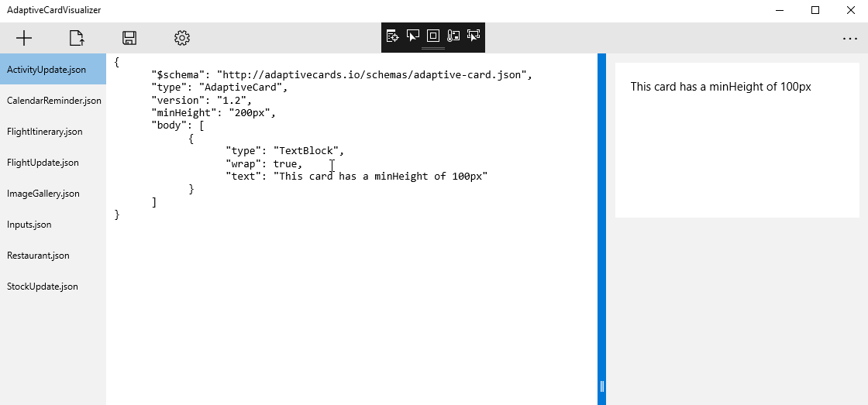The image size is (868, 405).
Task: Click the "body": [ line in the editor
Action: pos(177,125)
